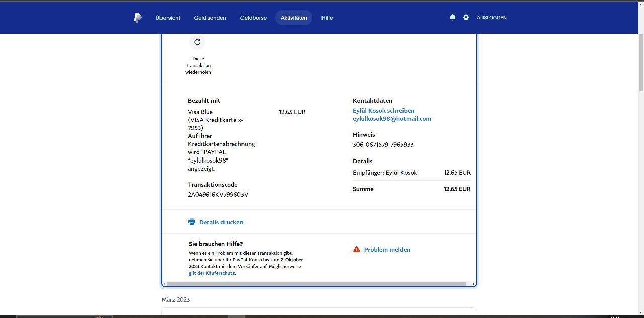The width and height of the screenshot is (644, 318).
Task: Switch to the Aktivitäten tab
Action: tap(294, 18)
